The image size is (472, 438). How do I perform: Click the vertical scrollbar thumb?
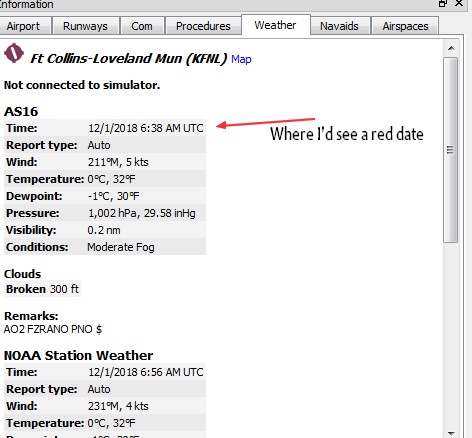click(x=450, y=150)
